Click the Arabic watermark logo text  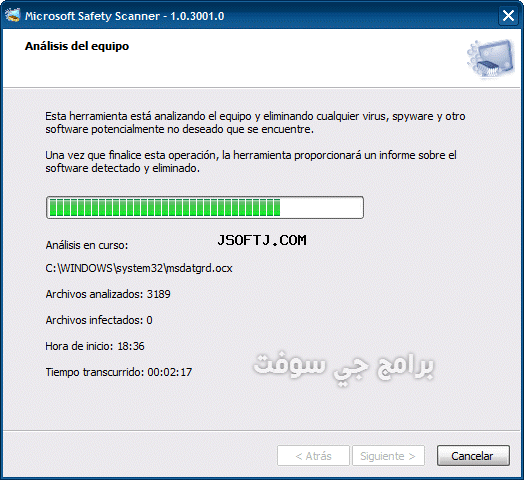343,368
